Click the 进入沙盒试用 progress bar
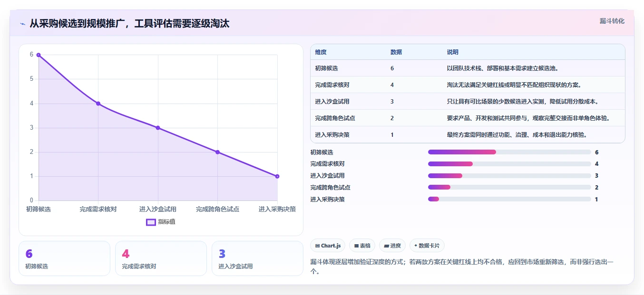The width and height of the screenshot is (644, 295). [509, 176]
